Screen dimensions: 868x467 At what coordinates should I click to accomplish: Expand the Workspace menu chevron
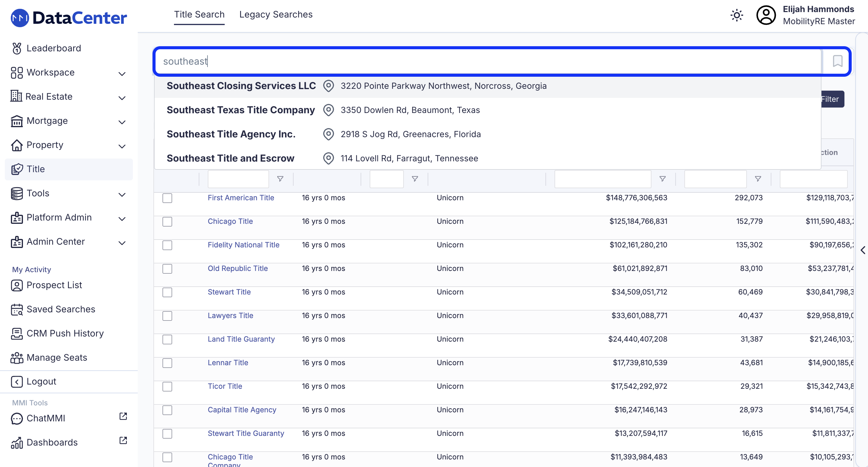[x=122, y=74]
